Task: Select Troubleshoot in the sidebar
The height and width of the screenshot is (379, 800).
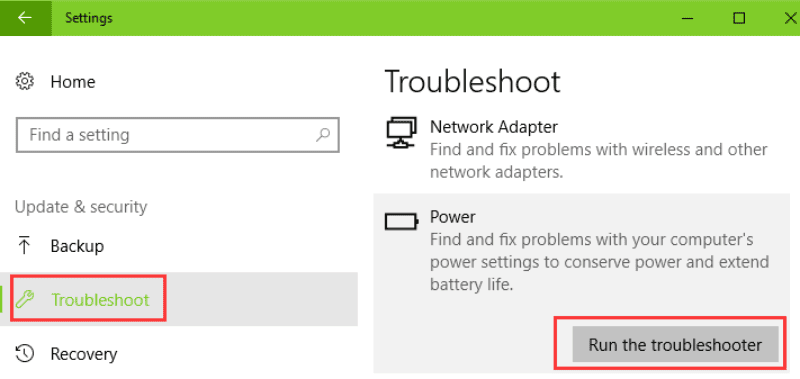Action: pos(100,299)
